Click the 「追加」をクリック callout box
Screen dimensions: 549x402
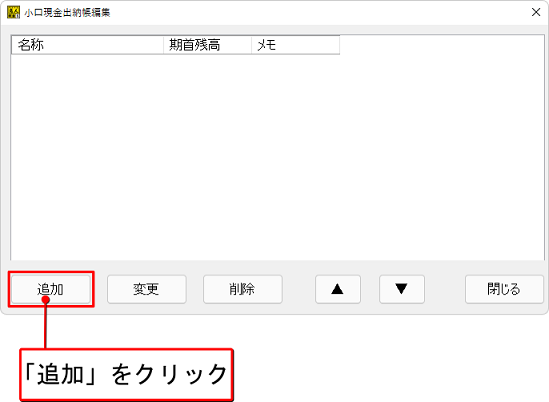pos(126,374)
